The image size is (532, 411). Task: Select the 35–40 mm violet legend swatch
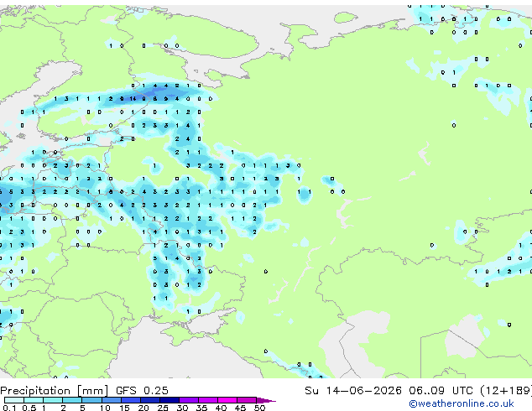pyautogui.click(x=208, y=400)
